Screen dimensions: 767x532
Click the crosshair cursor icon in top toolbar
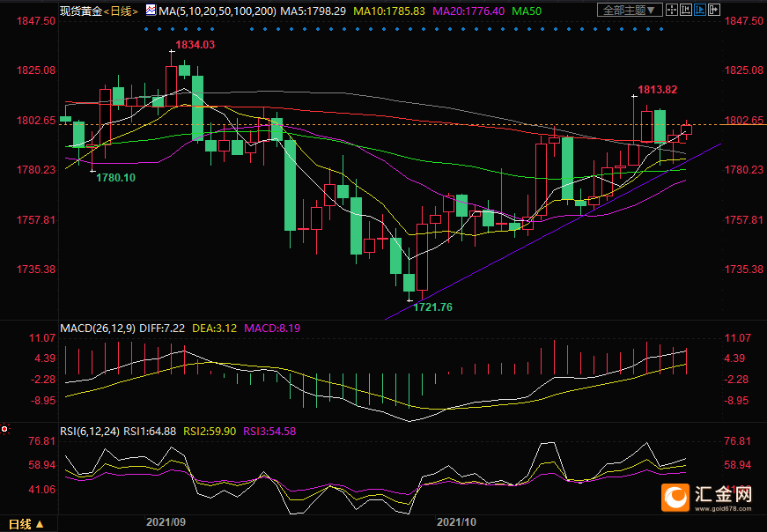(672, 10)
